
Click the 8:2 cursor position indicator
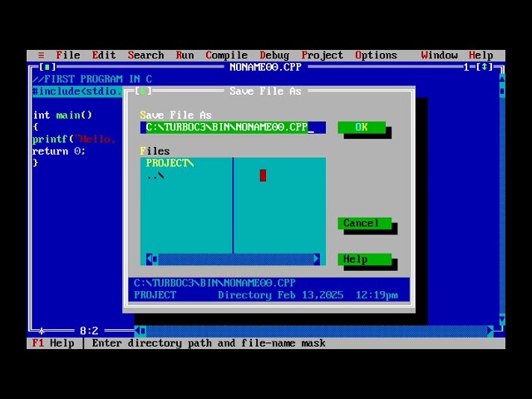(89, 331)
